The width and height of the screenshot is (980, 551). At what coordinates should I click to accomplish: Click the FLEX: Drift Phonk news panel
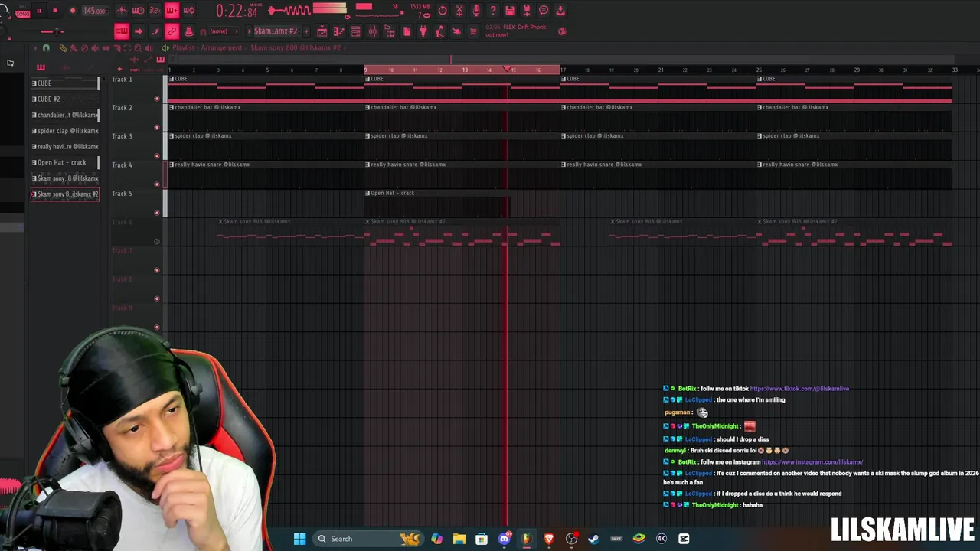[x=518, y=31]
